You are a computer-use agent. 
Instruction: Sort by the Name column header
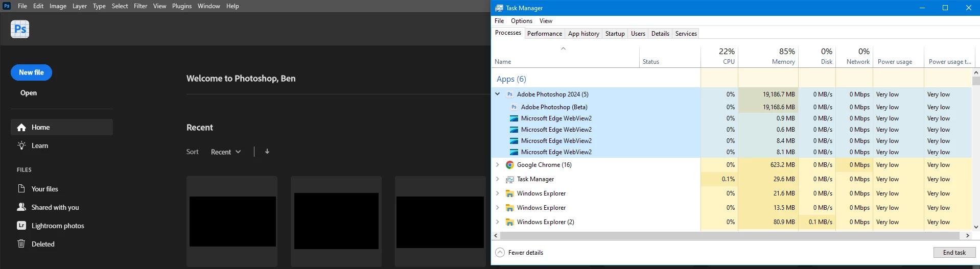(565, 57)
